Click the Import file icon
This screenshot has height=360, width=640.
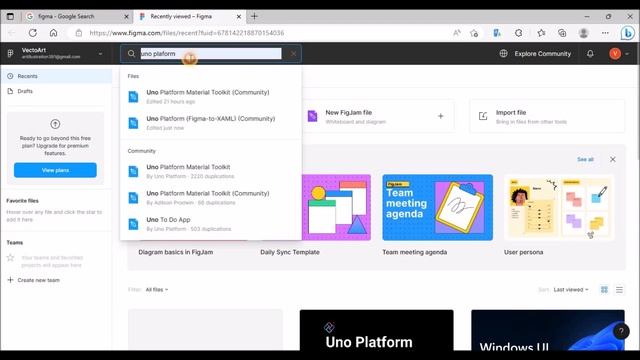click(483, 116)
